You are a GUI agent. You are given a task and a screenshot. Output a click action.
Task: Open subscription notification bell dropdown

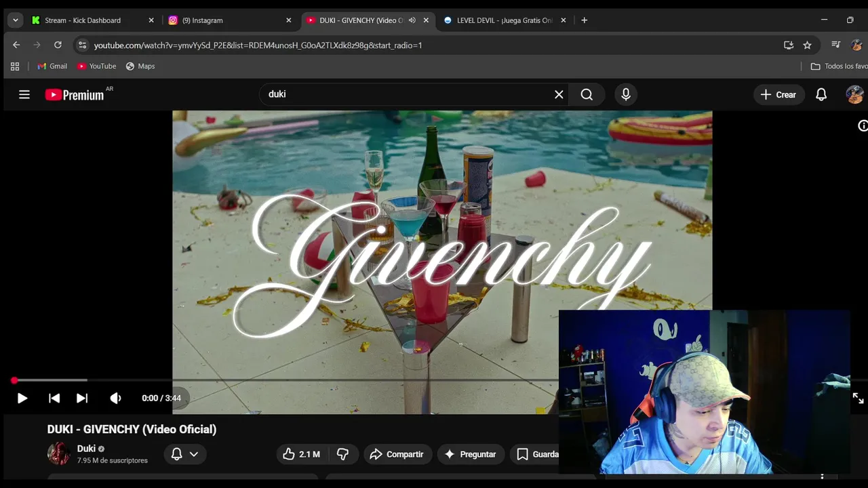click(184, 454)
